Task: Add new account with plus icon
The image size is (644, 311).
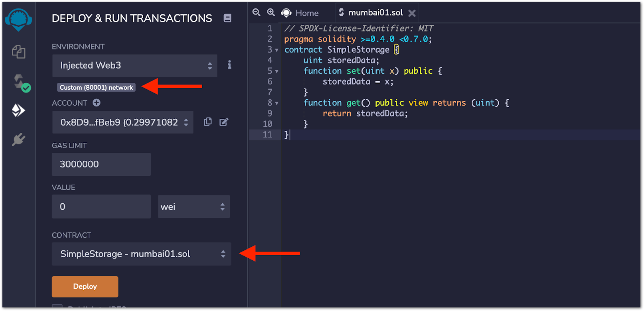Action: tap(97, 103)
